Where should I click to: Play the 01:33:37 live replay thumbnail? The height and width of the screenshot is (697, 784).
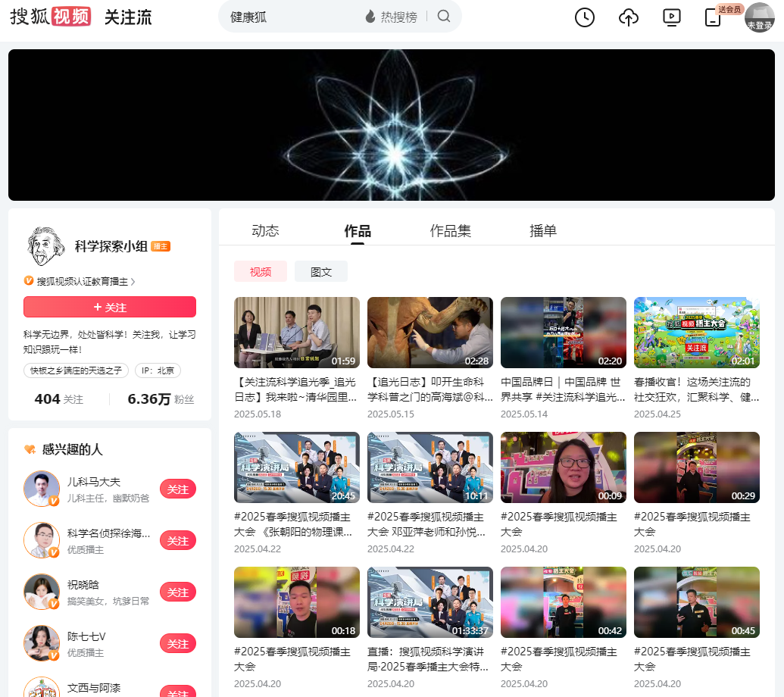point(430,602)
